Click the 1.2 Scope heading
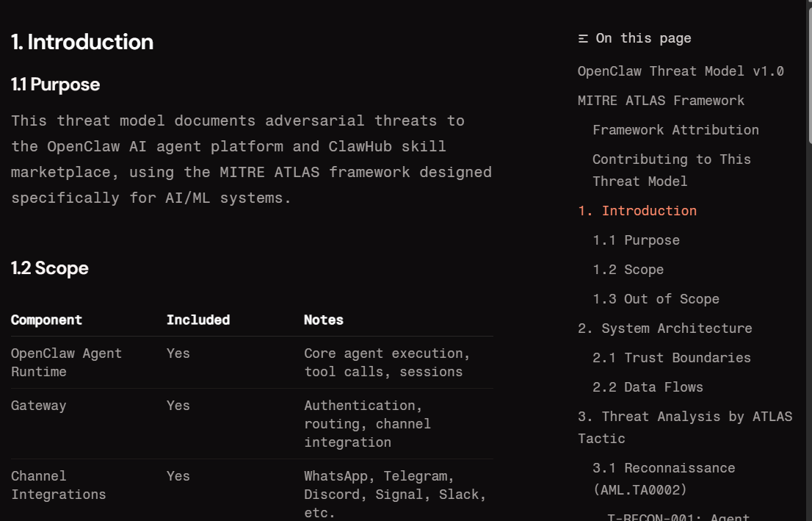The height and width of the screenshot is (521, 812). pyautogui.click(x=50, y=268)
